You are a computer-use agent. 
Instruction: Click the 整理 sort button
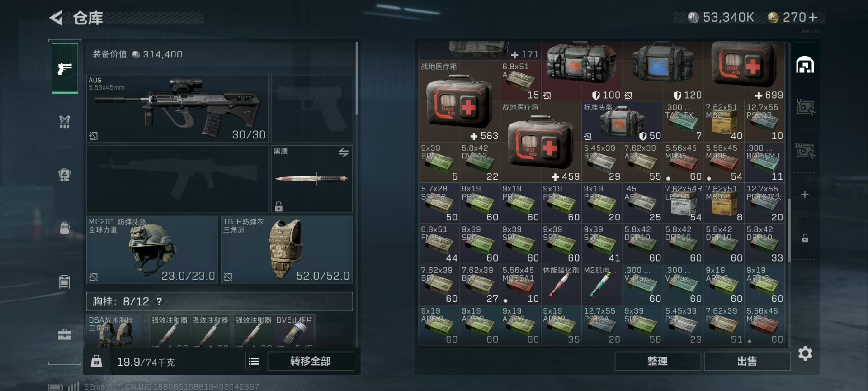657,361
